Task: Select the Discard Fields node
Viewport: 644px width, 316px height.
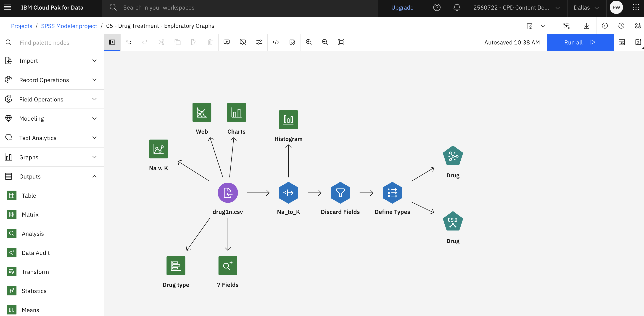Action: pos(340,193)
